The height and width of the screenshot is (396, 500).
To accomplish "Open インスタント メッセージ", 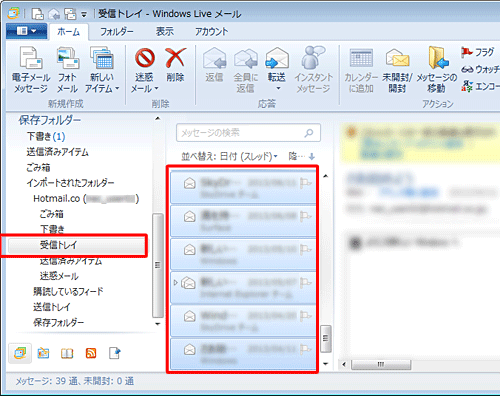I will pos(313,69).
